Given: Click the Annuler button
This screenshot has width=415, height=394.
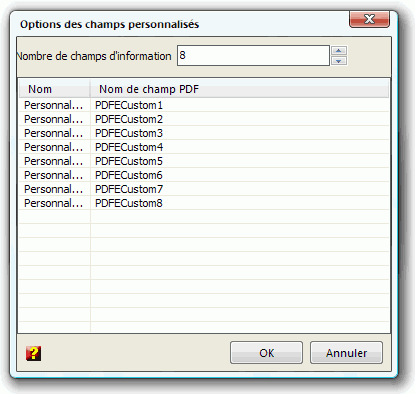Looking at the screenshot, I should (346, 353).
